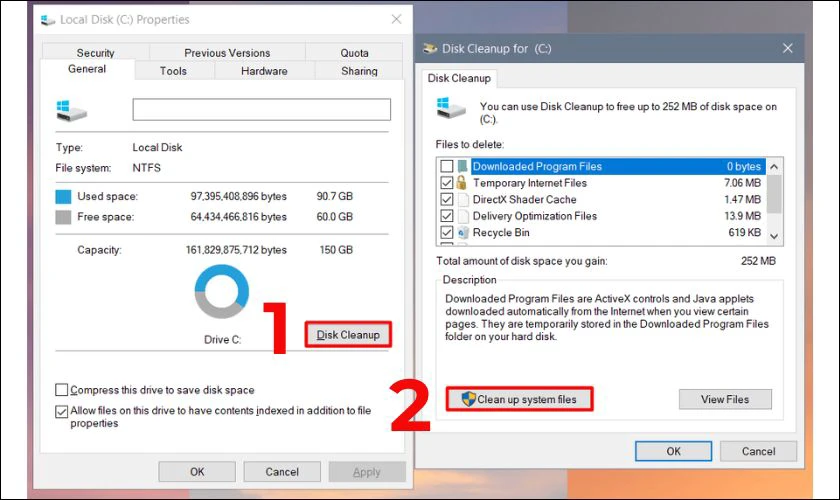Close the Local Disk Properties window

click(396, 19)
